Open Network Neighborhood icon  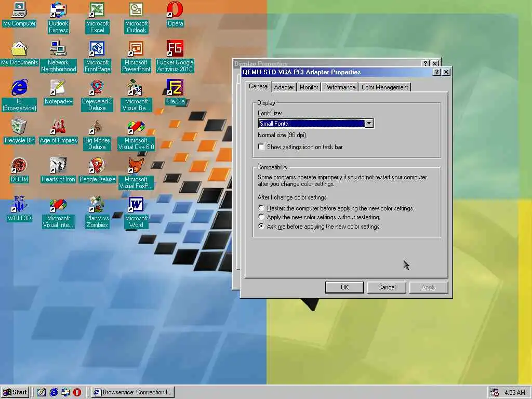(x=58, y=57)
